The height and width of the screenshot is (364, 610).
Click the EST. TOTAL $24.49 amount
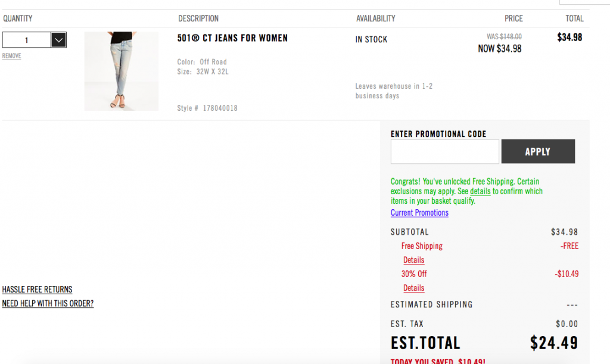[553, 343]
